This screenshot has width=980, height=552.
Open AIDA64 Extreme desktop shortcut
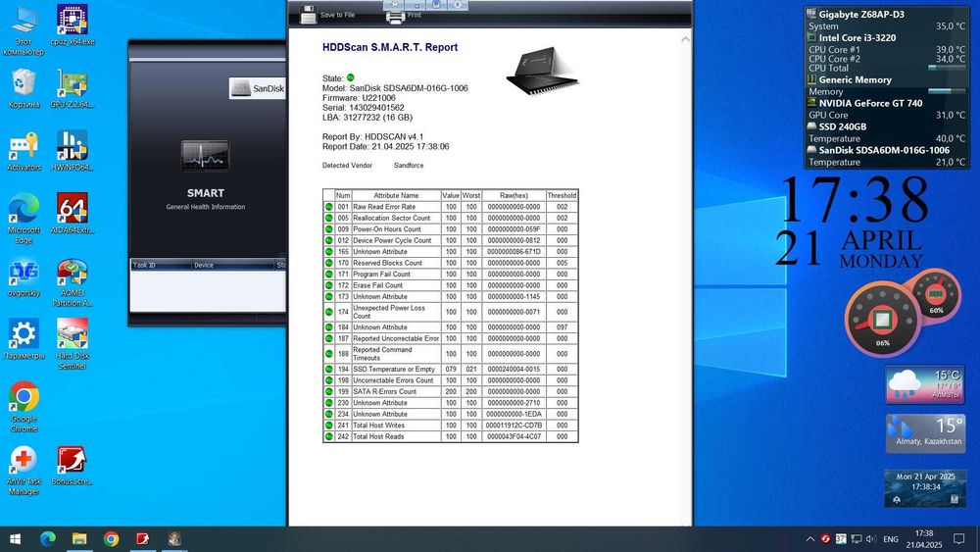(73, 213)
